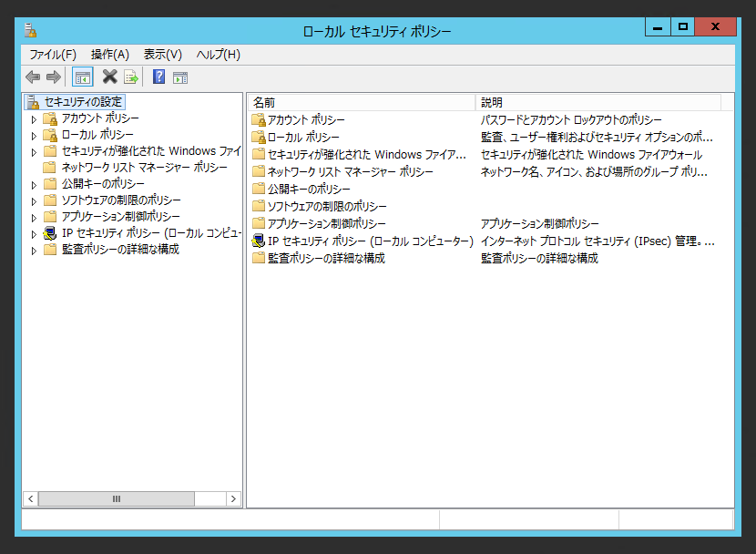Click the Export list toolbar icon

click(131, 77)
